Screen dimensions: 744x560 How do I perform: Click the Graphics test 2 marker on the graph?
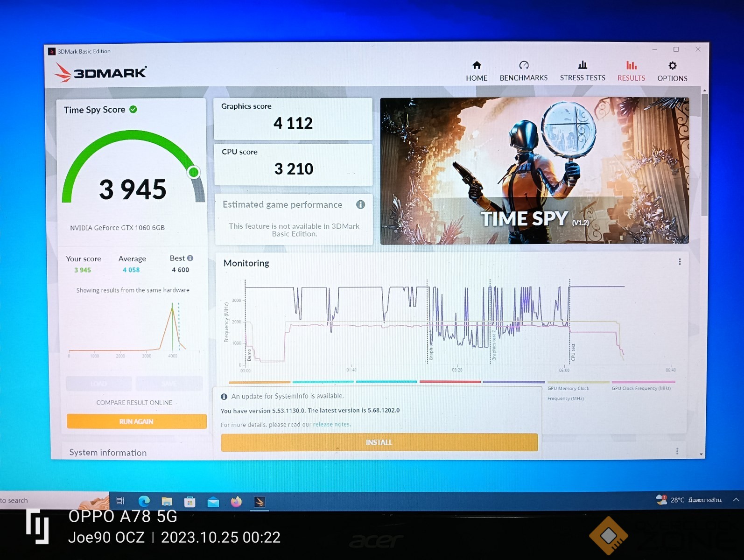click(494, 346)
